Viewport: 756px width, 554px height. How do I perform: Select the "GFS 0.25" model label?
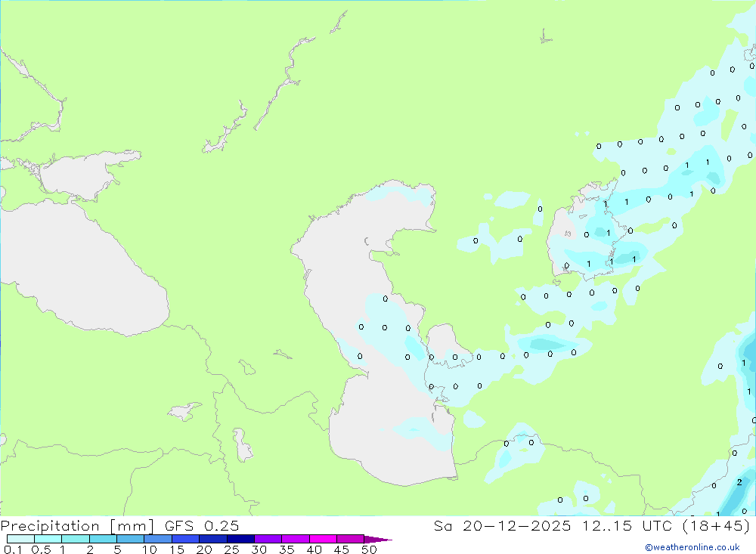click(x=202, y=526)
